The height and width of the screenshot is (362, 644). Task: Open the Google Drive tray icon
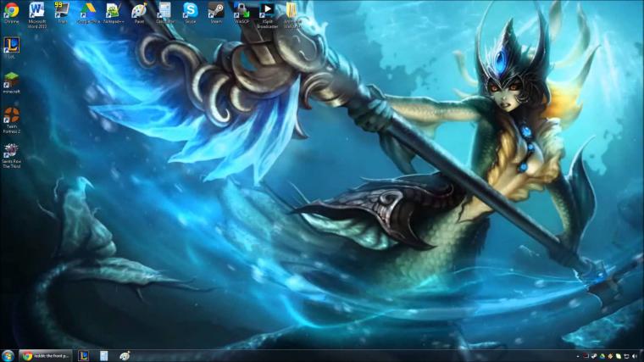(602, 356)
